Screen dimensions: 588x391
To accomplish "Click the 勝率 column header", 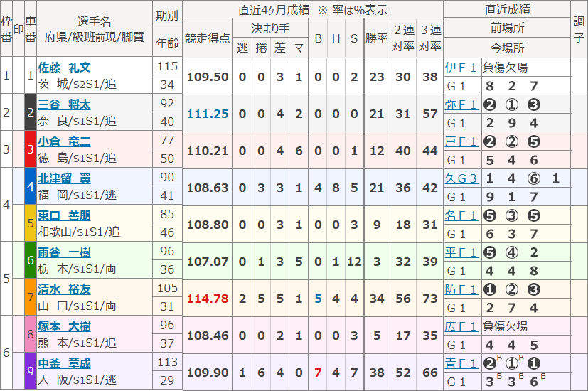I will (x=377, y=38).
